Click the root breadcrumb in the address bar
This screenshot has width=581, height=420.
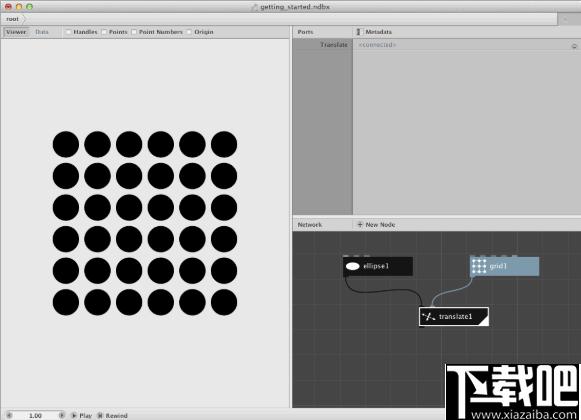point(12,19)
